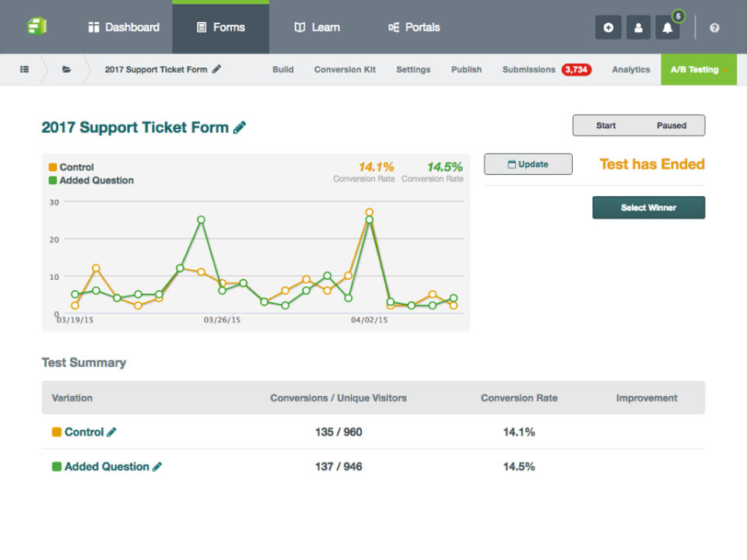Edit Added Question via its pencil icon

156,467
